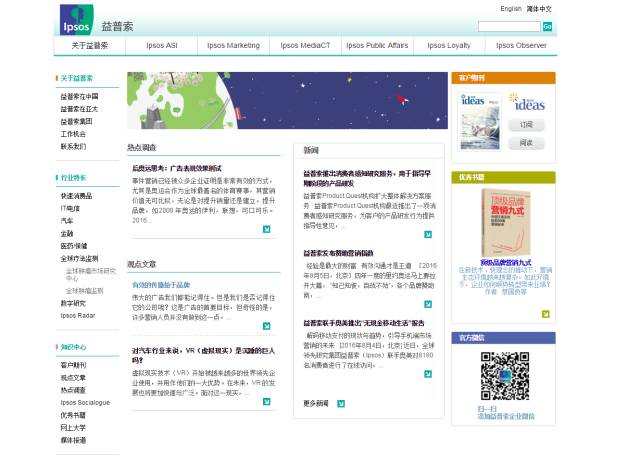Screen dimensions: 640x473
Task: Click 行业特长 sidebar section heading
Action: [73, 178]
